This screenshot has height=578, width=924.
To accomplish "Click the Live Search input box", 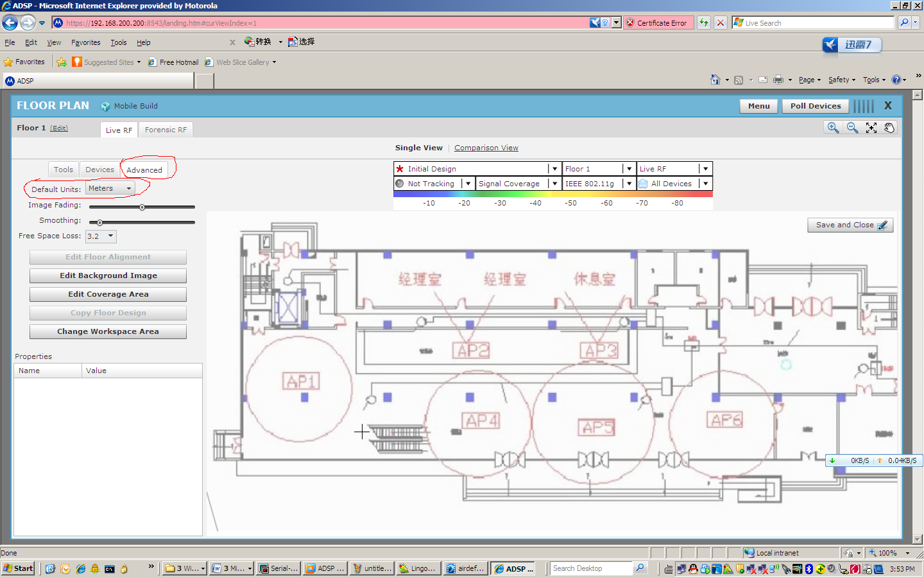I will 813,22.
